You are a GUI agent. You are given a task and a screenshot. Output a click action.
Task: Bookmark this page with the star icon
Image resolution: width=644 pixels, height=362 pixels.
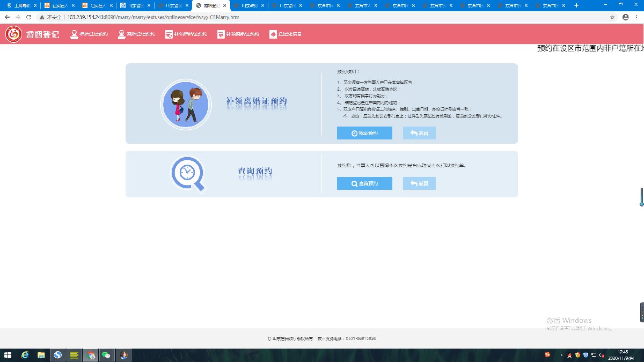click(612, 17)
